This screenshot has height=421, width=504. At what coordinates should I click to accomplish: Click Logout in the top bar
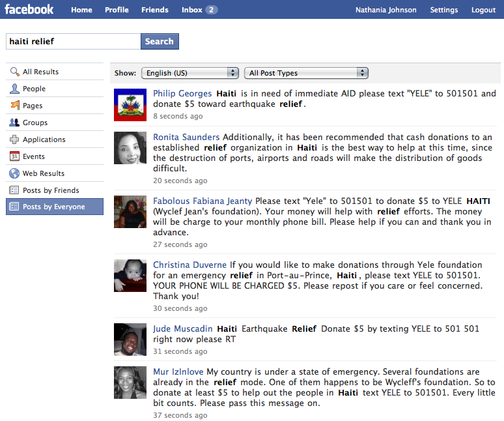pos(483,10)
